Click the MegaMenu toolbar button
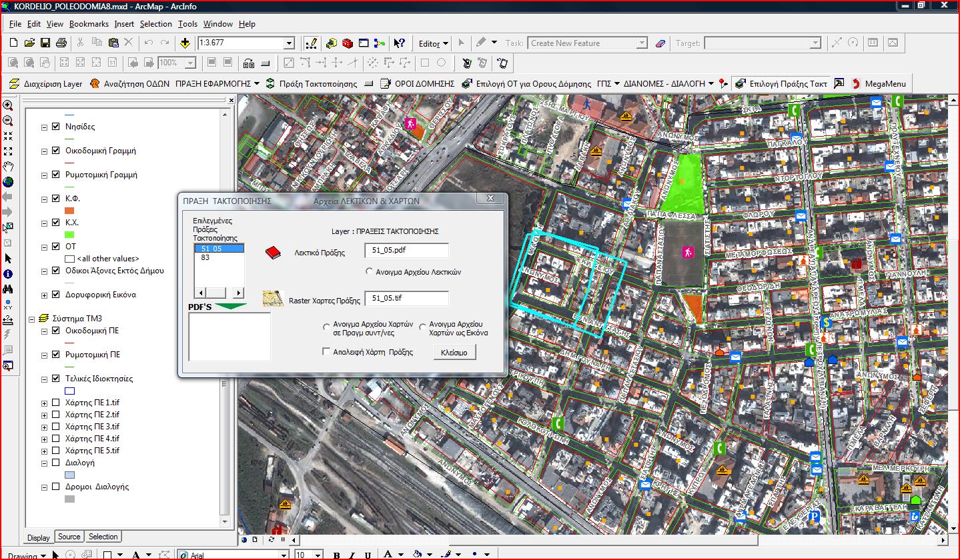Screen dimensions: 960x560 [x=878, y=84]
